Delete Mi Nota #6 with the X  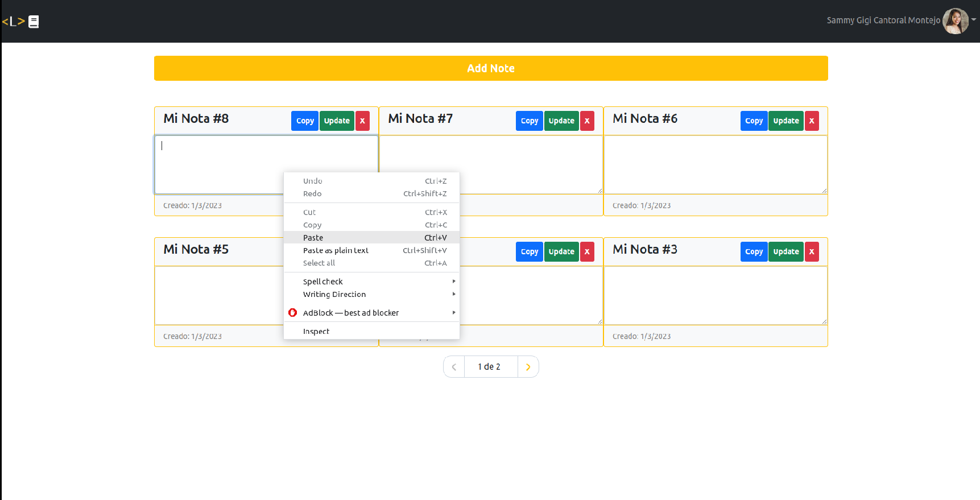click(x=812, y=121)
